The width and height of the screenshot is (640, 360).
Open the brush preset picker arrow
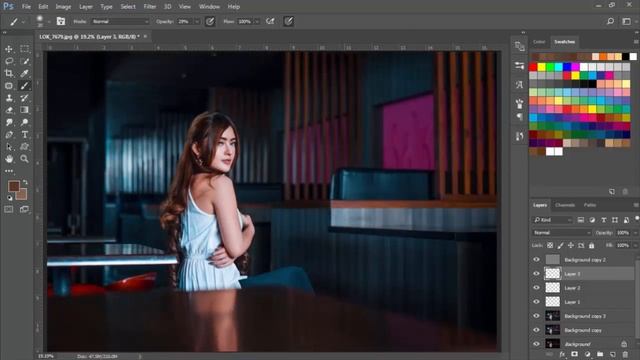[49, 21]
